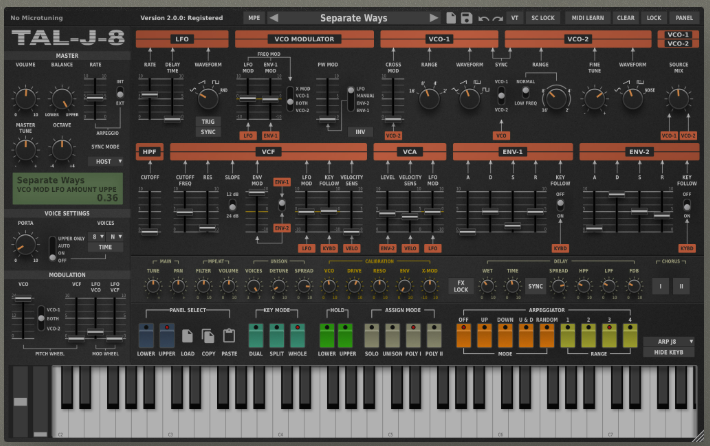Click the portamento TIME button
The width and height of the screenshot is (710, 446).
pos(105,247)
